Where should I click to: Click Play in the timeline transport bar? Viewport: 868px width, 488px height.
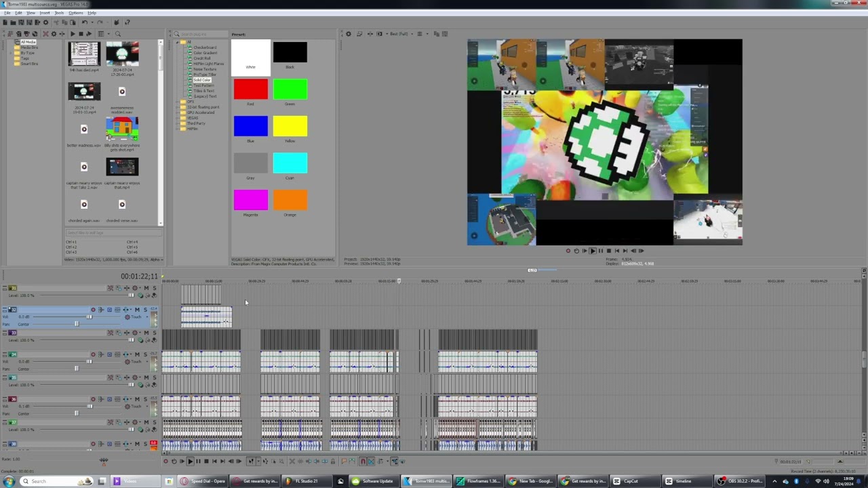(x=190, y=462)
